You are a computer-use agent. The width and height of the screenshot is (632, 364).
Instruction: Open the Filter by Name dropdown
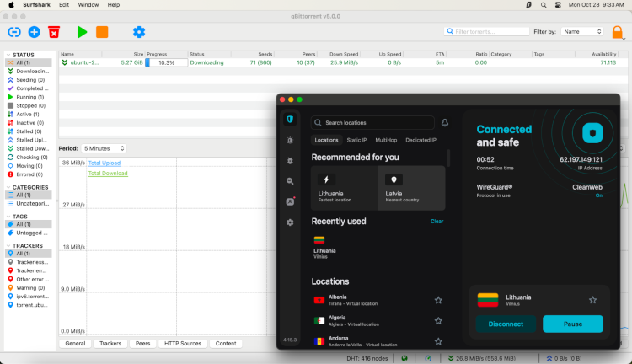(x=582, y=31)
